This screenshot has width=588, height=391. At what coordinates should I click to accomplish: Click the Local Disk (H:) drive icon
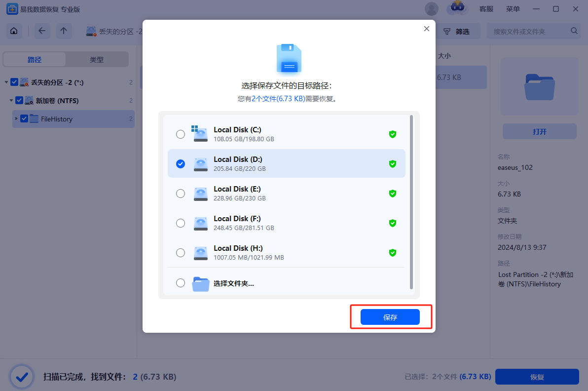click(x=201, y=253)
